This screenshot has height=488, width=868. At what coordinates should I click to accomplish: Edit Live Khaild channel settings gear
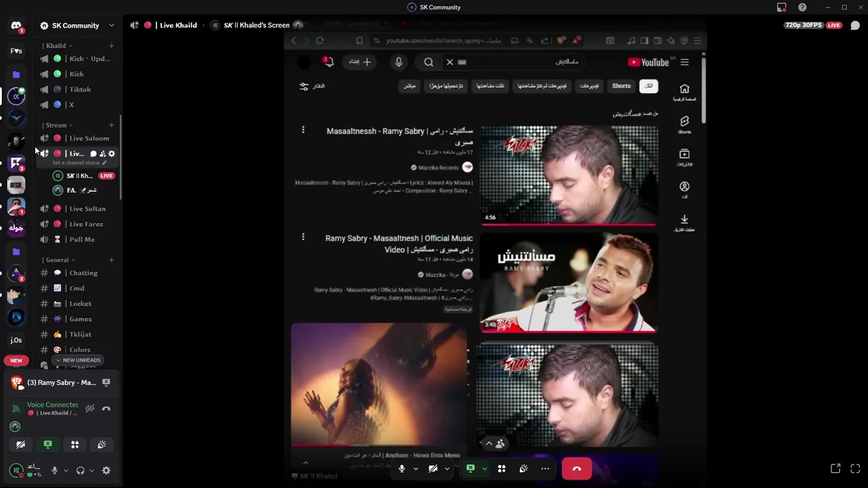pos(112,154)
